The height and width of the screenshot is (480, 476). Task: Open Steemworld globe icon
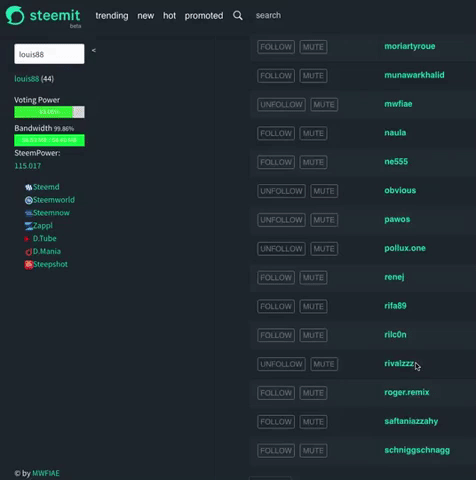pyautogui.click(x=29, y=200)
